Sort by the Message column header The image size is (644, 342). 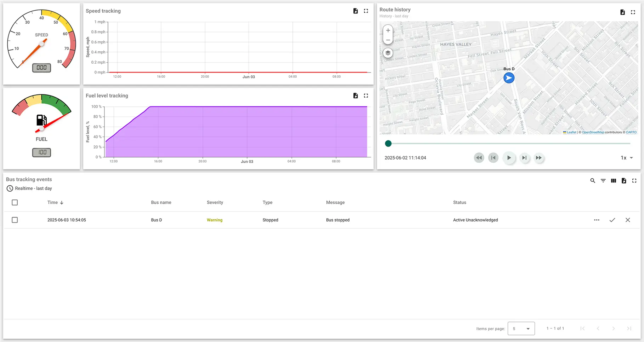click(x=335, y=203)
